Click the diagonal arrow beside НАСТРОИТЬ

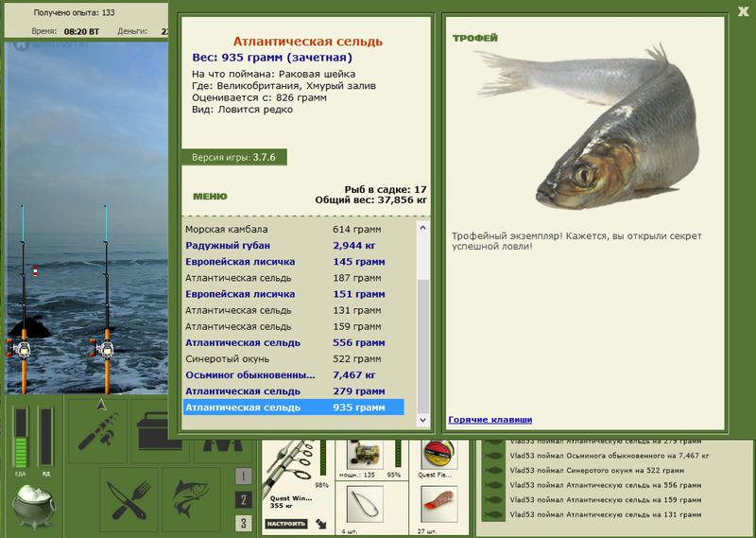tap(320, 524)
